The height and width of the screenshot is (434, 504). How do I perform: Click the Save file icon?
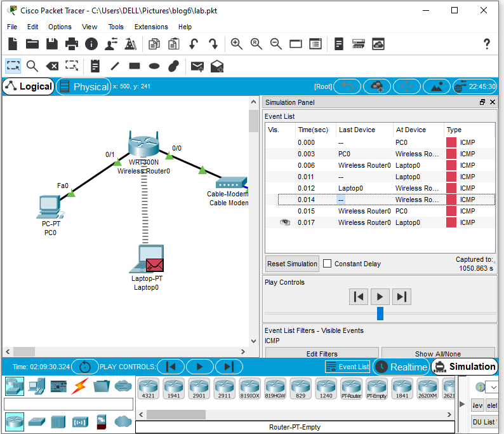52,44
